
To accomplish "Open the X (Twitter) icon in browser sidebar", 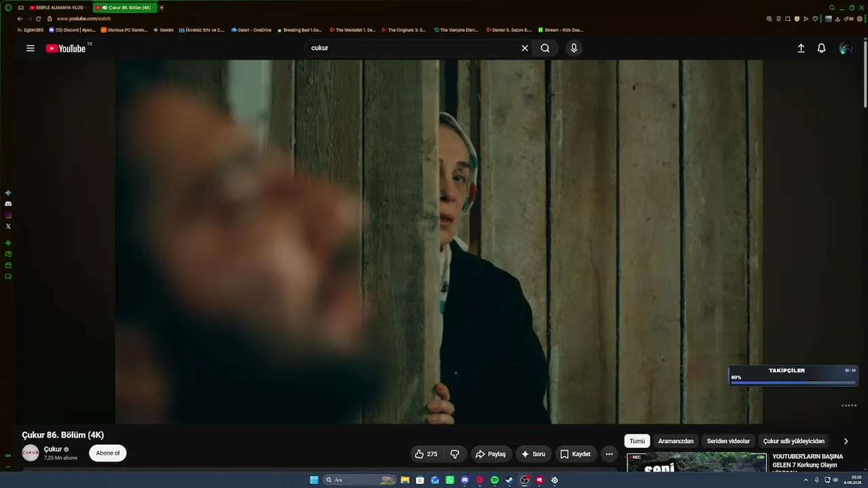I will [8, 226].
